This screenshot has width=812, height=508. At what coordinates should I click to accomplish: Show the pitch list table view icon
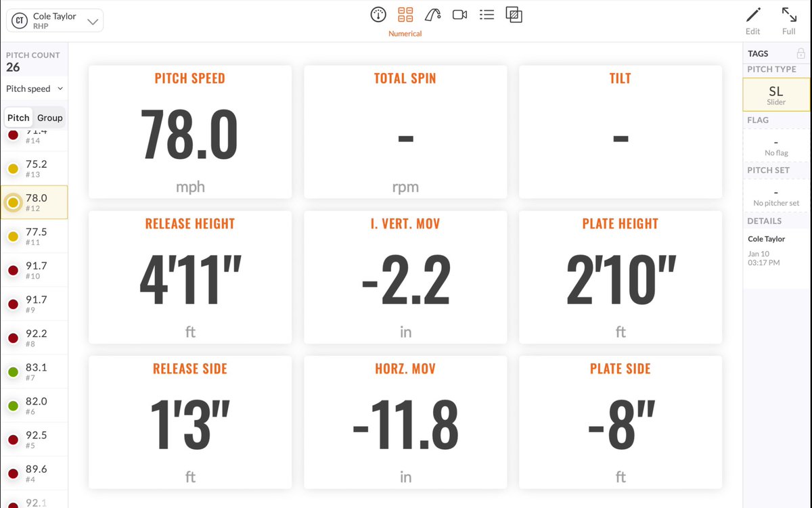click(487, 14)
